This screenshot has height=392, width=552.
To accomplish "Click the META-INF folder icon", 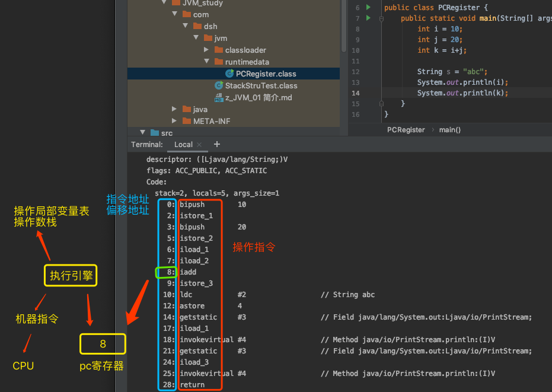I will click(187, 121).
